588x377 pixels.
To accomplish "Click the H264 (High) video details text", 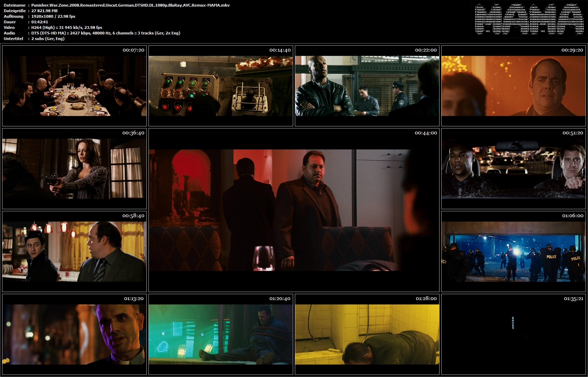I will coord(67,28).
